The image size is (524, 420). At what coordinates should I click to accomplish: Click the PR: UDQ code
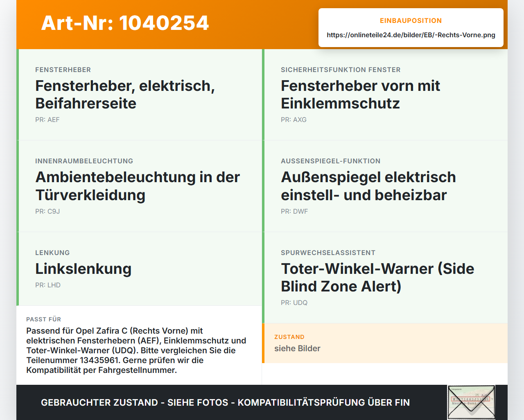pyautogui.click(x=294, y=303)
